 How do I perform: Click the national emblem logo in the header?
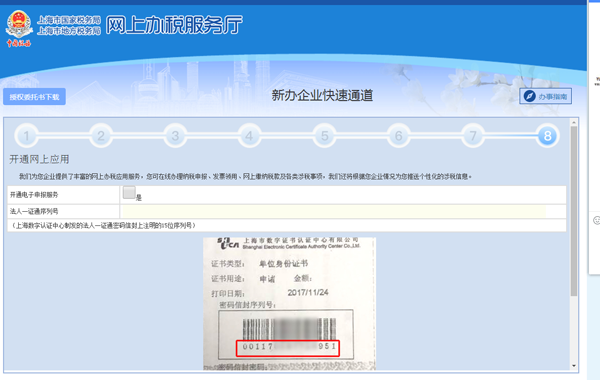click(19, 24)
